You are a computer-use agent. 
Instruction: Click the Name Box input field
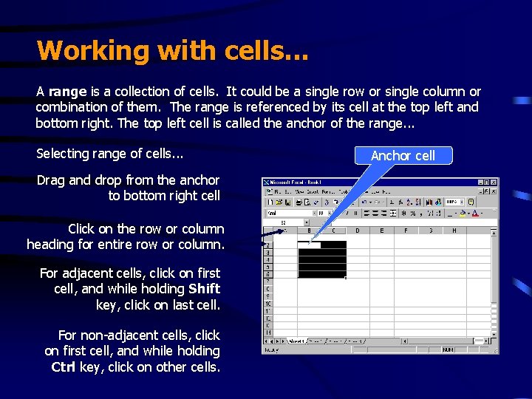tap(284, 222)
